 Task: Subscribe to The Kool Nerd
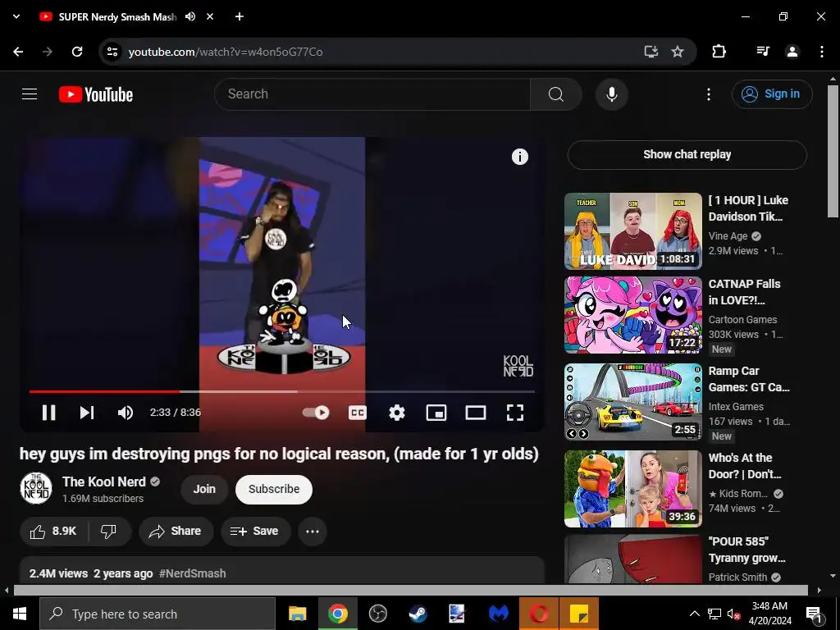[274, 489]
